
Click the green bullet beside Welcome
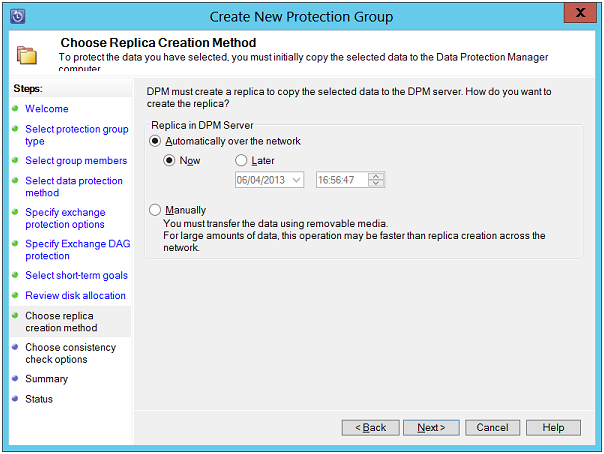point(15,108)
